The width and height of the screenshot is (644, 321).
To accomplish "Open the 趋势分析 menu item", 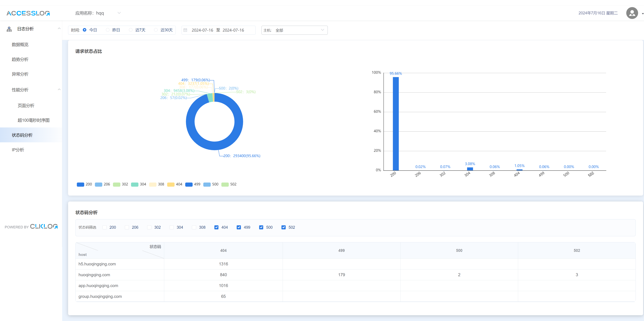I will point(20,59).
